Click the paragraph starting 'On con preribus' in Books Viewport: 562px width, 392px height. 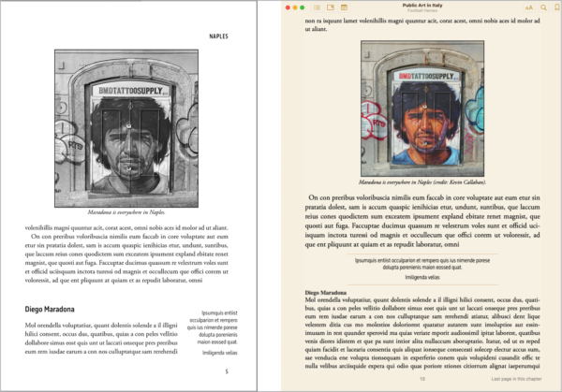click(x=422, y=221)
